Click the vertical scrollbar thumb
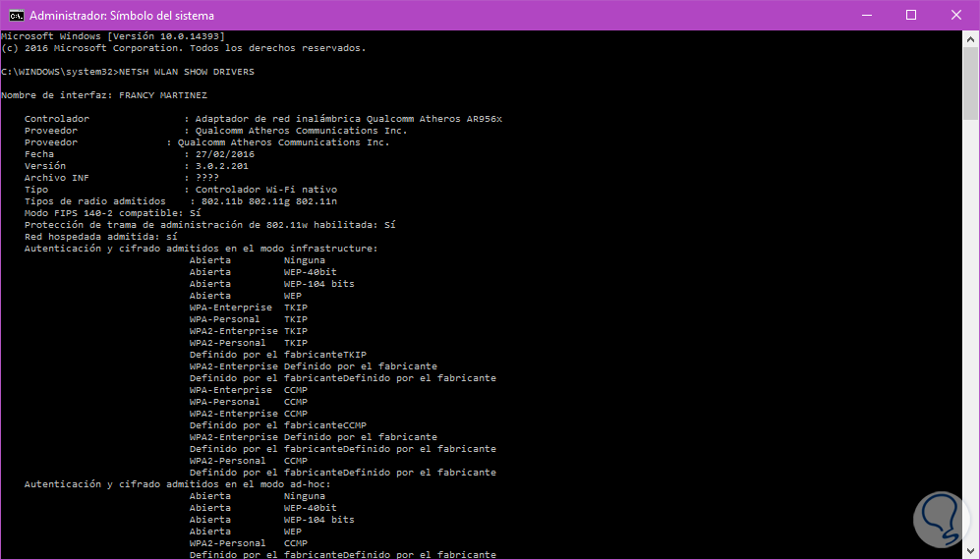980x560 pixels. pos(970,84)
